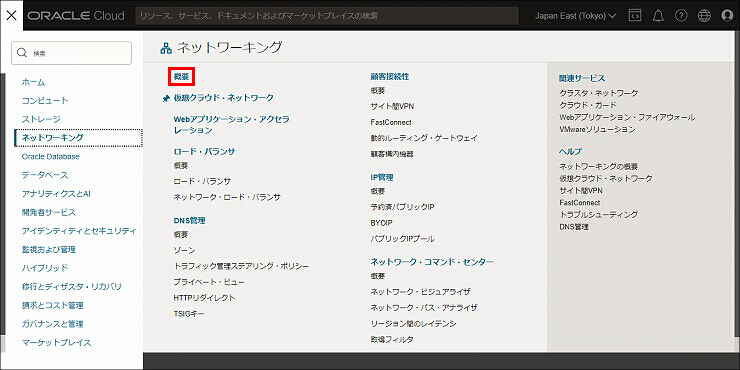Open the プライベート・ビュー link
740x370 pixels.
[209, 282]
